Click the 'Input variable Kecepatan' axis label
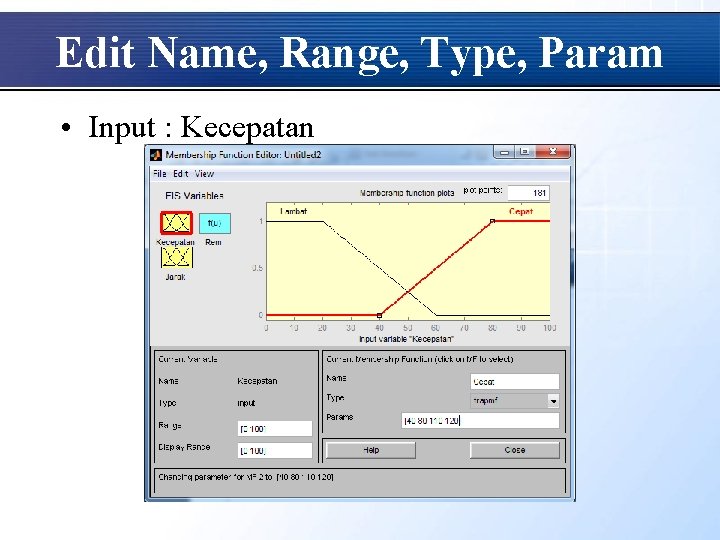Viewport: 720px width, 540px height. 406,339
